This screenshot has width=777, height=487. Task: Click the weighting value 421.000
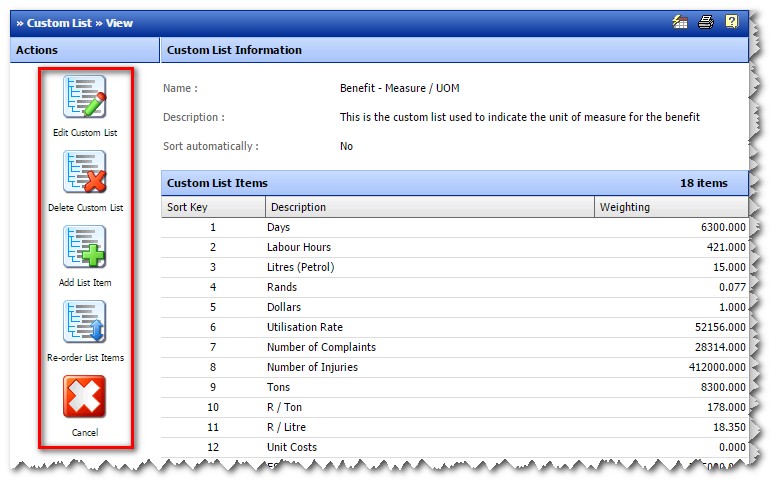[x=726, y=247]
